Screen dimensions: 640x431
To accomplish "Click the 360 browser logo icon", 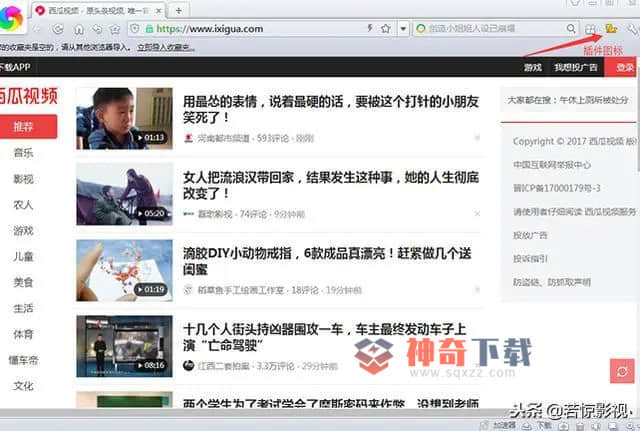I will 11,18.
